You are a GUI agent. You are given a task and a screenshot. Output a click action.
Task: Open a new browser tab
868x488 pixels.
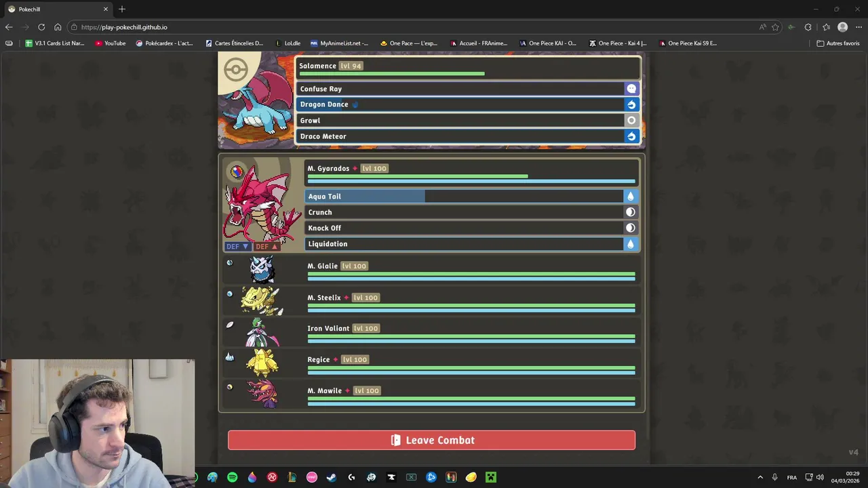pos(122,9)
